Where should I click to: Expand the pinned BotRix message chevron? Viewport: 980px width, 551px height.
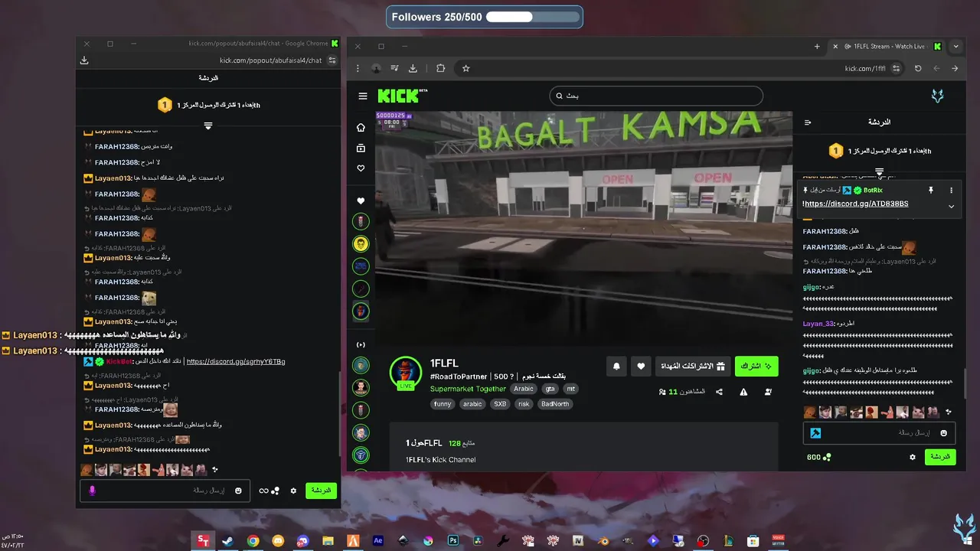tap(951, 206)
